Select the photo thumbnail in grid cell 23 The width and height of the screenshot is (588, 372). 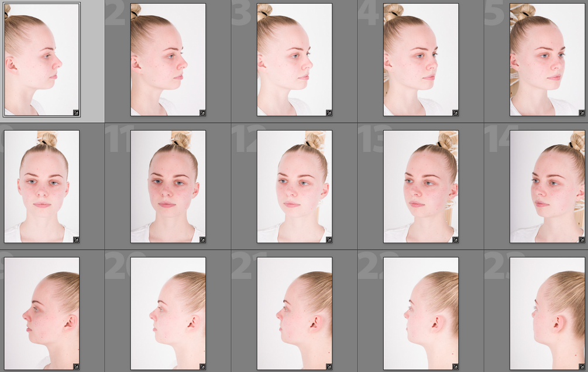[x=547, y=313]
